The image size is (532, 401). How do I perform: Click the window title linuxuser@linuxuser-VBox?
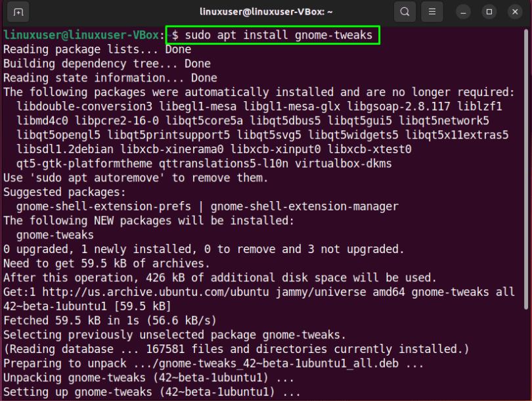266,12
